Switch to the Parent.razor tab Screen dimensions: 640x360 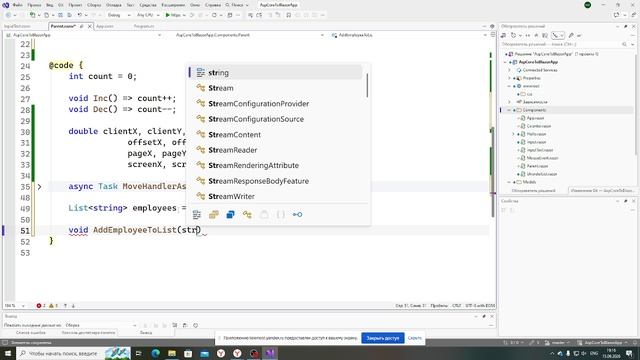(63, 26)
